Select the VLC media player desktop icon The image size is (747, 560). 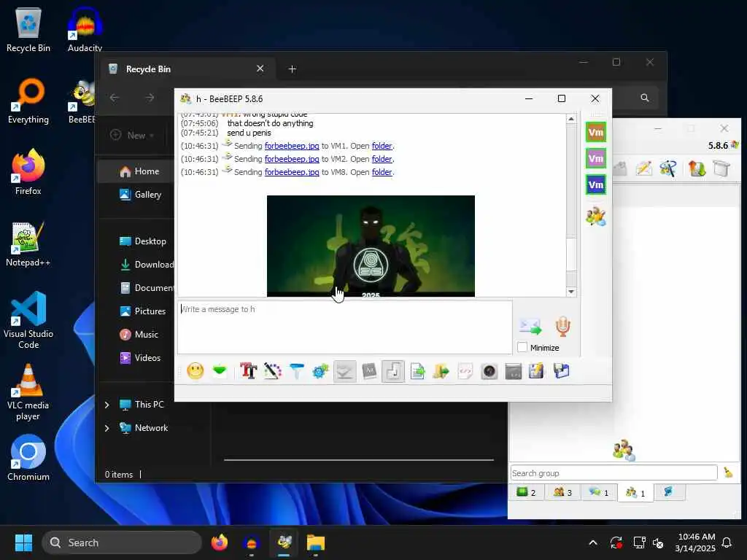click(28, 392)
